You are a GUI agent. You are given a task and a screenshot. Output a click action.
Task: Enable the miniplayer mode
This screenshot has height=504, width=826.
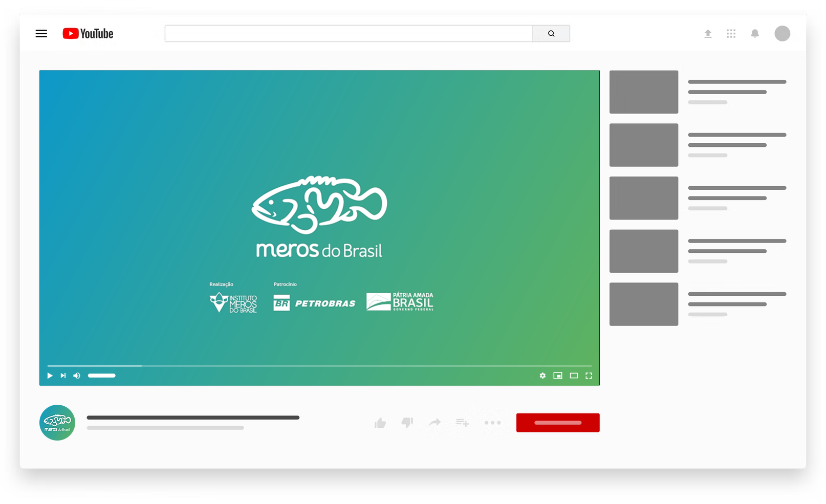pos(558,376)
